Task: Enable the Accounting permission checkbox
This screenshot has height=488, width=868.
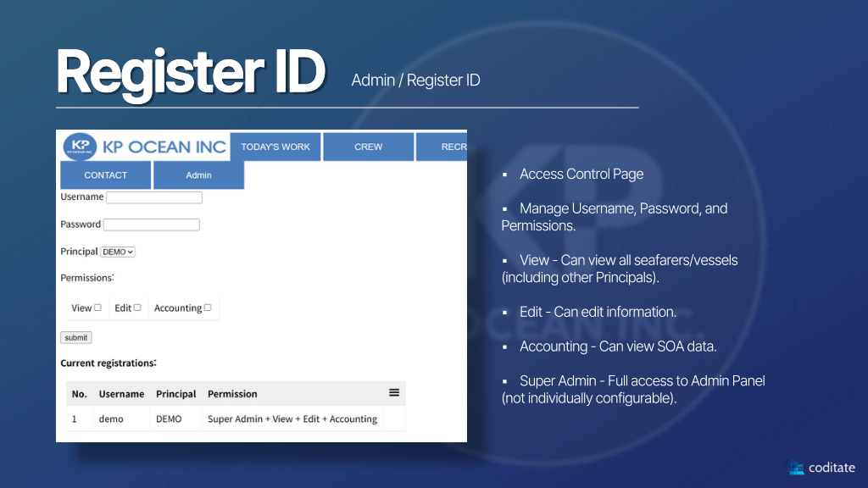Action: pyautogui.click(x=208, y=308)
